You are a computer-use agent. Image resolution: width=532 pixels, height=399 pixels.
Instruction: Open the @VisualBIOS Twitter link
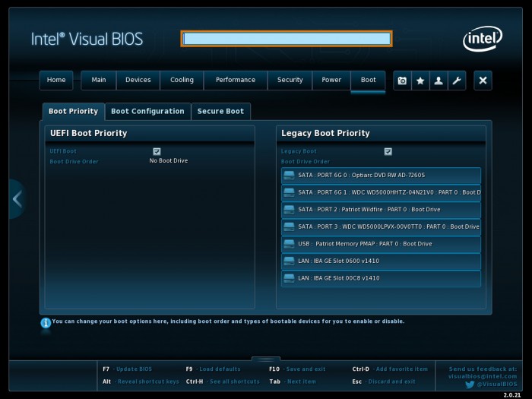tap(497, 385)
